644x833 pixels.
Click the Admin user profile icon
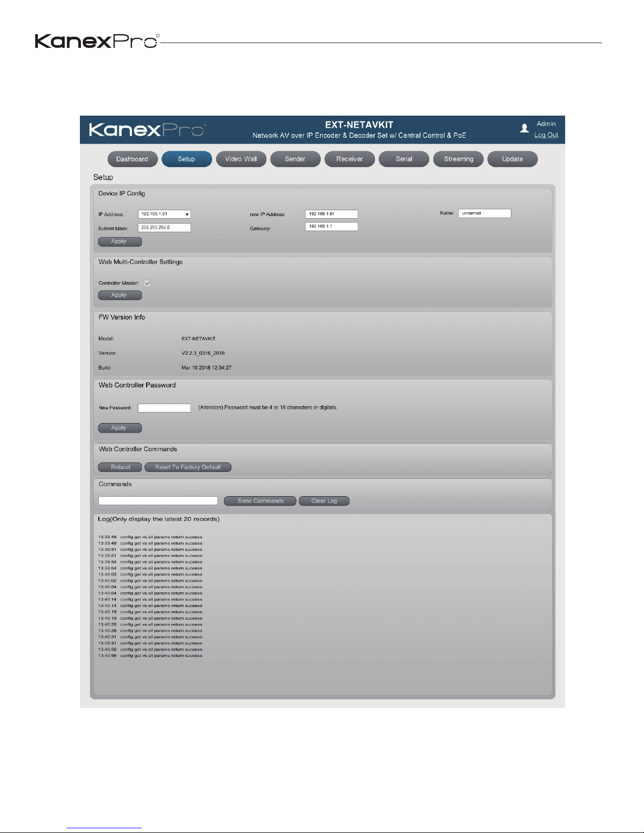(x=524, y=128)
